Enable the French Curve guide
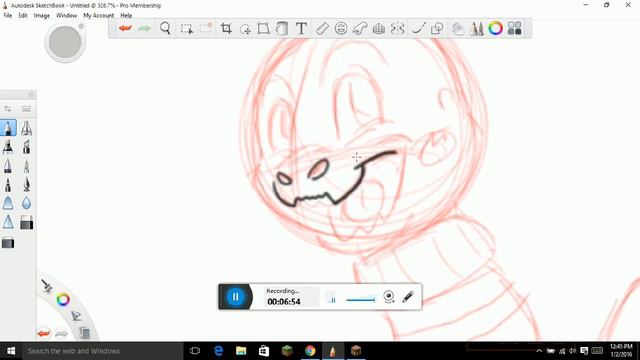Screen dimensions: 640x360 click(x=360, y=29)
